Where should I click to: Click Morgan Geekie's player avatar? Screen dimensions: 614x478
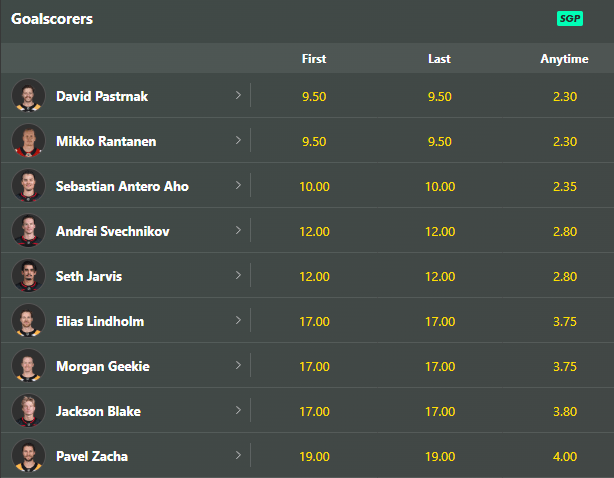(28, 366)
